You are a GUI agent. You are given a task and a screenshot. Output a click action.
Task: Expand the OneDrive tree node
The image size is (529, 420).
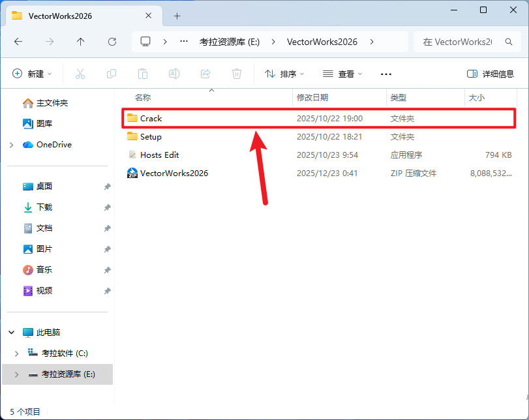[12, 145]
